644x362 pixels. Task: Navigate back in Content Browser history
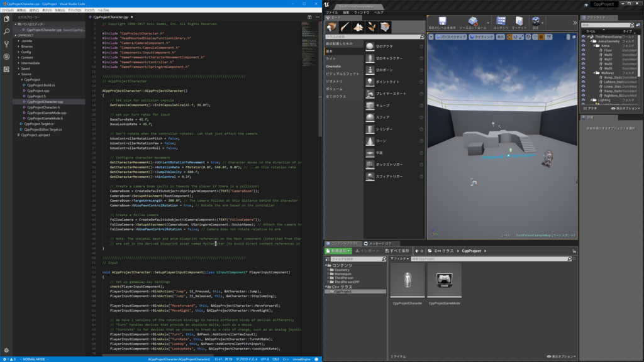tap(417, 251)
